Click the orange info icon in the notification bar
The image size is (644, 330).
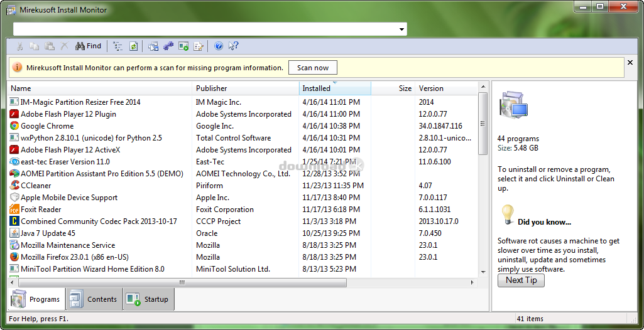[17, 68]
